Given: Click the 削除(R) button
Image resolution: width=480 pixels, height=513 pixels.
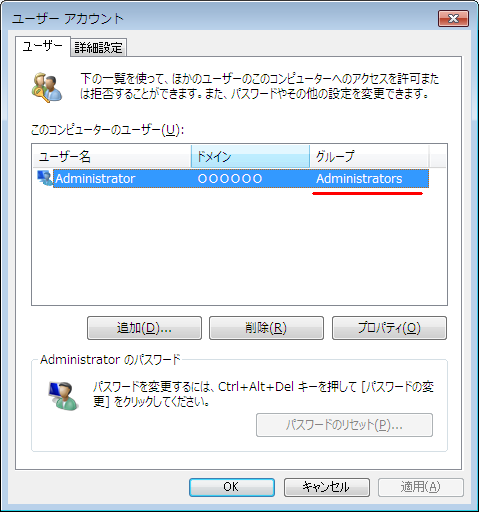Looking at the screenshot, I should point(266,328).
